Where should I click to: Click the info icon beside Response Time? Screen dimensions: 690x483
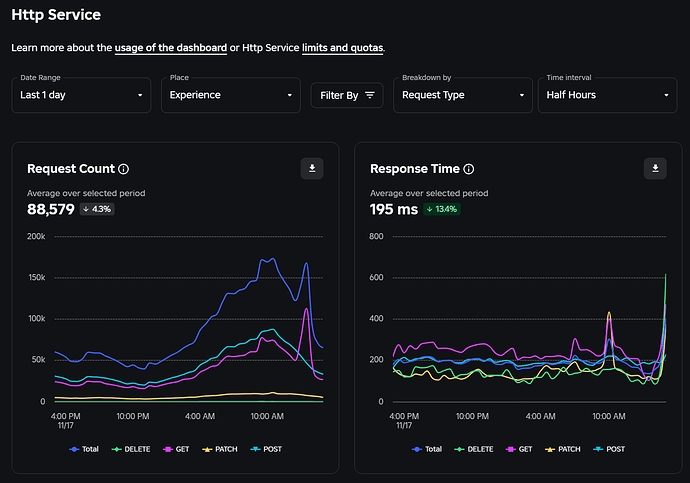coord(468,170)
